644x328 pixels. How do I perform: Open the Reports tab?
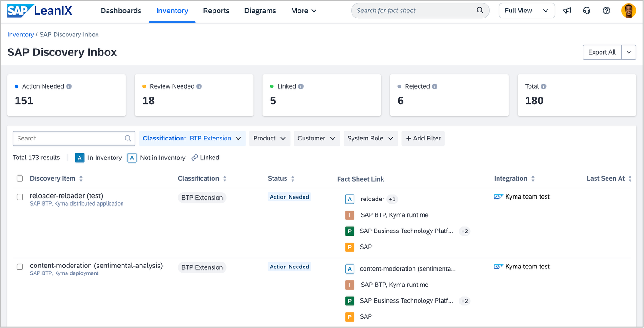point(216,11)
